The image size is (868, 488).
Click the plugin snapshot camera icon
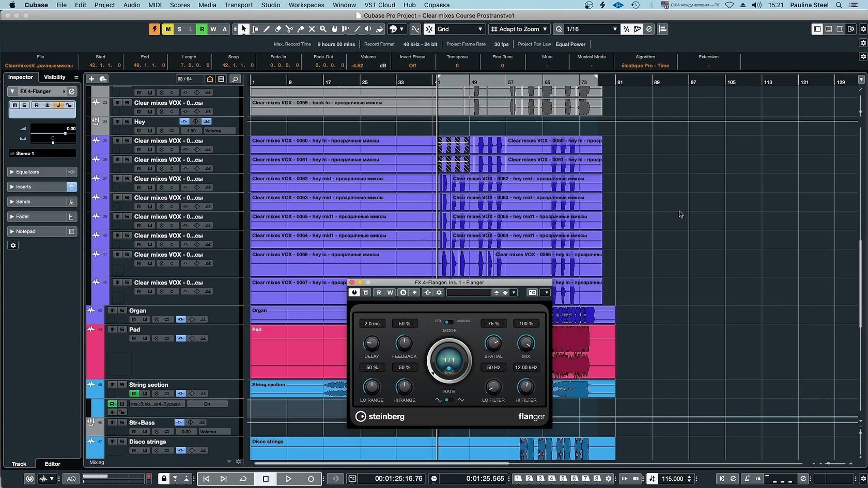[532, 292]
